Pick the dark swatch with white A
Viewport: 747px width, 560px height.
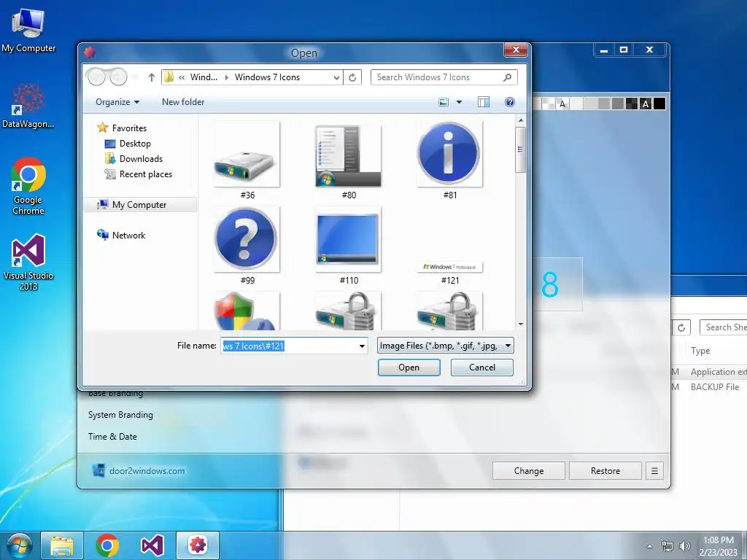[x=646, y=104]
